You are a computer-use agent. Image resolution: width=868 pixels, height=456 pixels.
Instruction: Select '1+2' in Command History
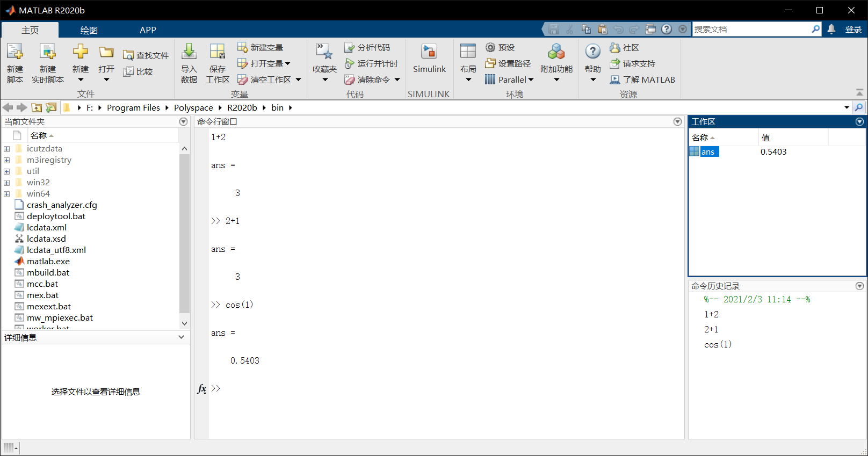[711, 314]
